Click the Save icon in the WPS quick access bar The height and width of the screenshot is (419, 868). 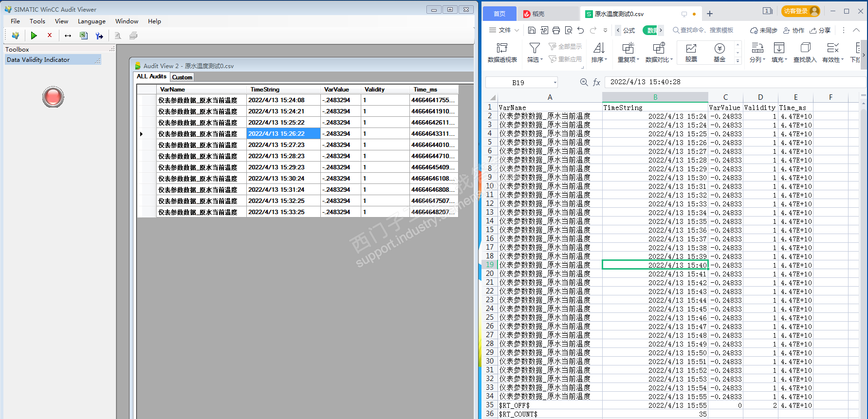coord(532,30)
